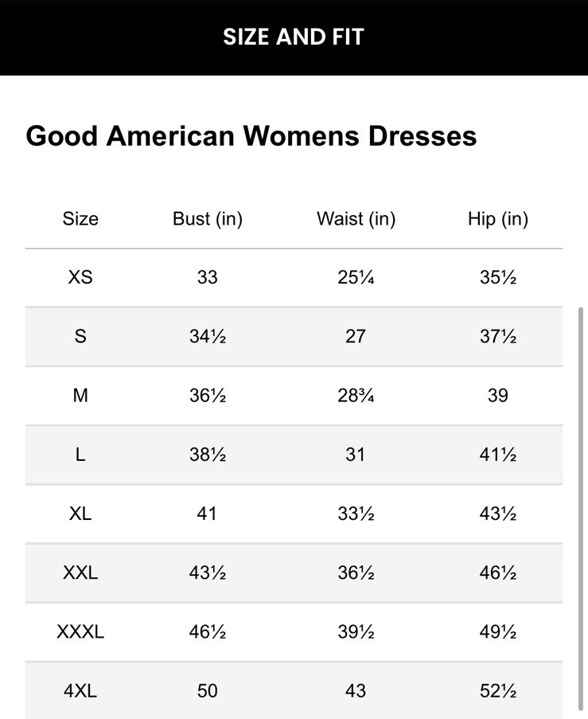Select the XL size row label
The height and width of the screenshot is (719, 588).
80,514
